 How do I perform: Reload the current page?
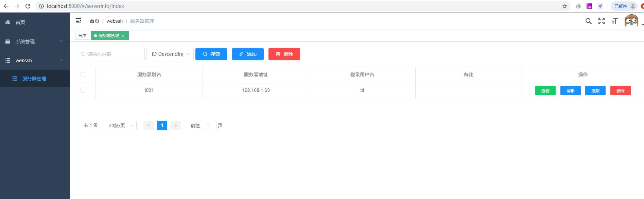click(x=28, y=6)
